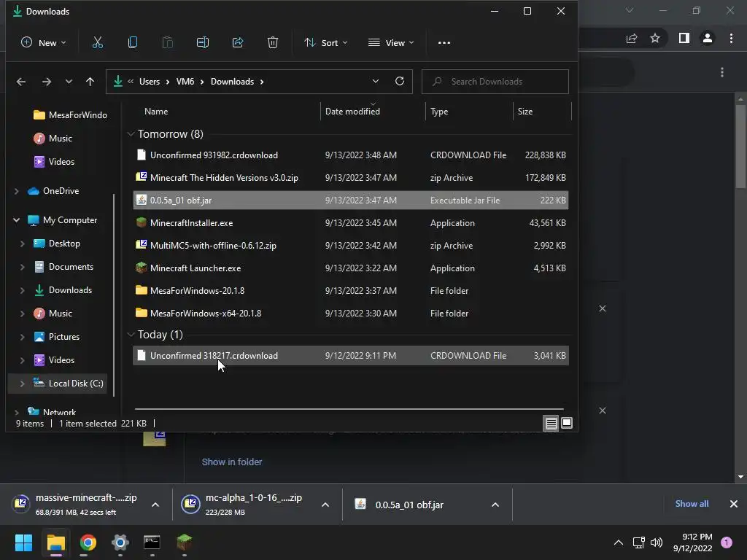The image size is (747, 560).
Task: Collapse the Tomorrow (8) group
Action: click(x=131, y=134)
